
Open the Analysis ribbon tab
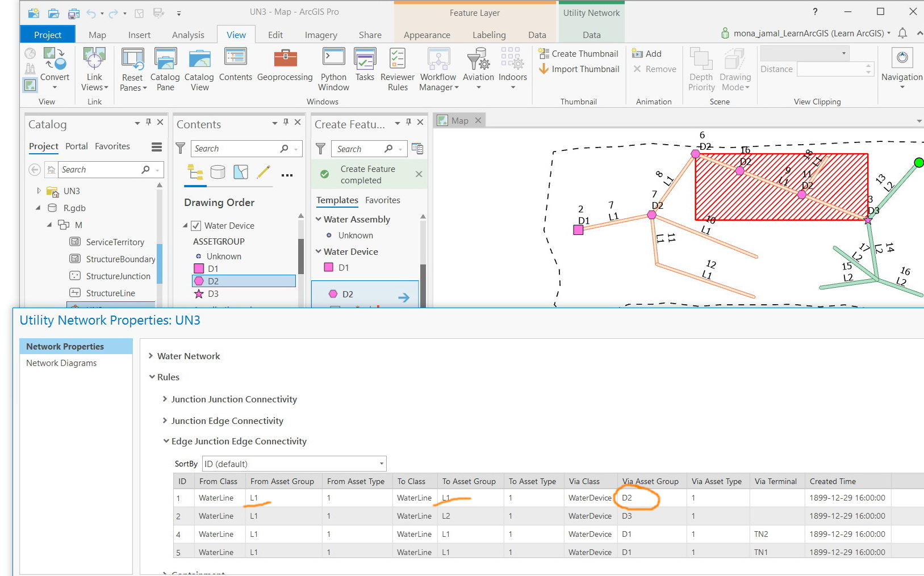[x=188, y=35]
